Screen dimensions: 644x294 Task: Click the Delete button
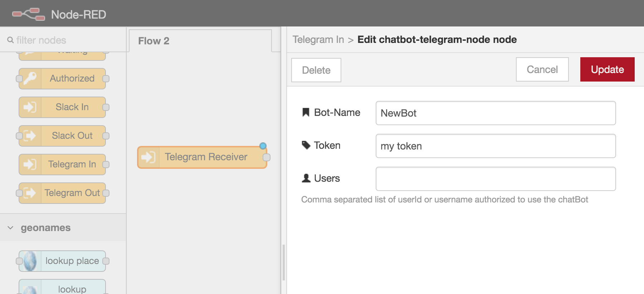point(316,70)
